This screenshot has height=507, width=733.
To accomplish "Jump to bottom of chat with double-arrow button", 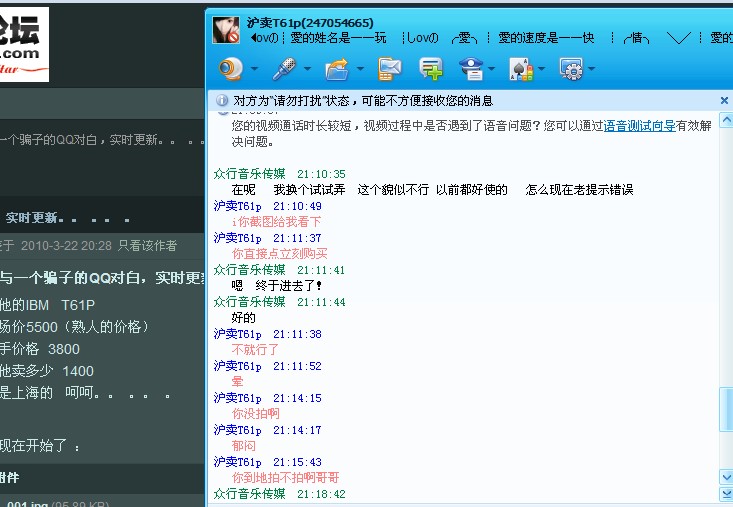I will coord(726,493).
